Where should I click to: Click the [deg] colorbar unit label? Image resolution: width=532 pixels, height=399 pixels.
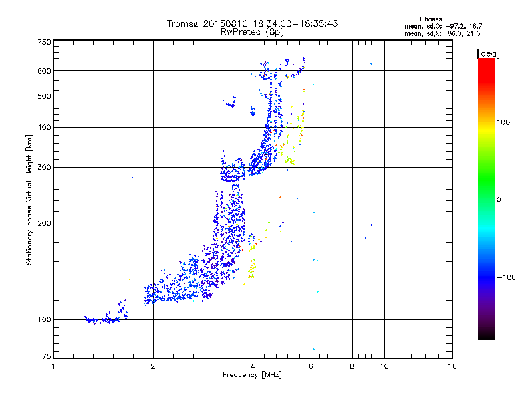488,53
